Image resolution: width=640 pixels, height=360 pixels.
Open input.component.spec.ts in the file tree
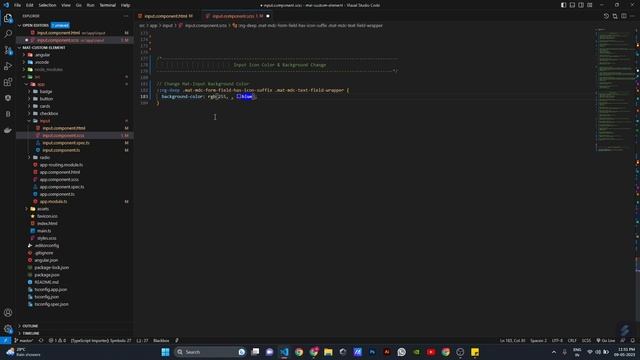(66, 143)
